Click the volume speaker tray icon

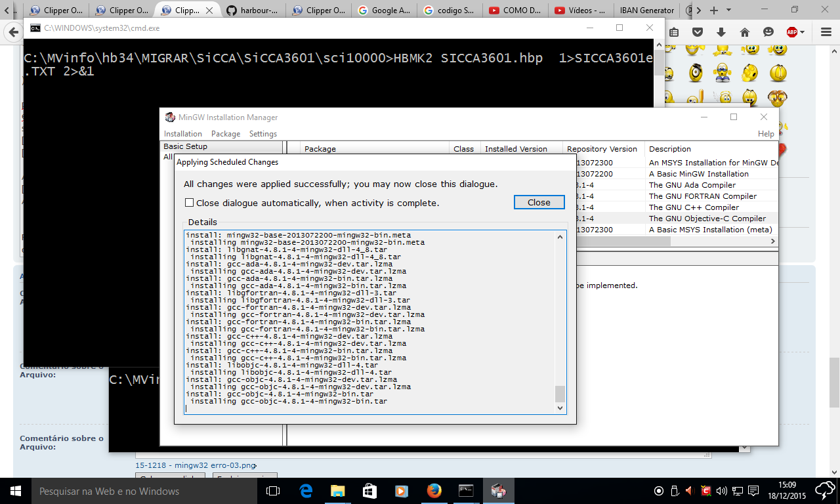click(722, 491)
